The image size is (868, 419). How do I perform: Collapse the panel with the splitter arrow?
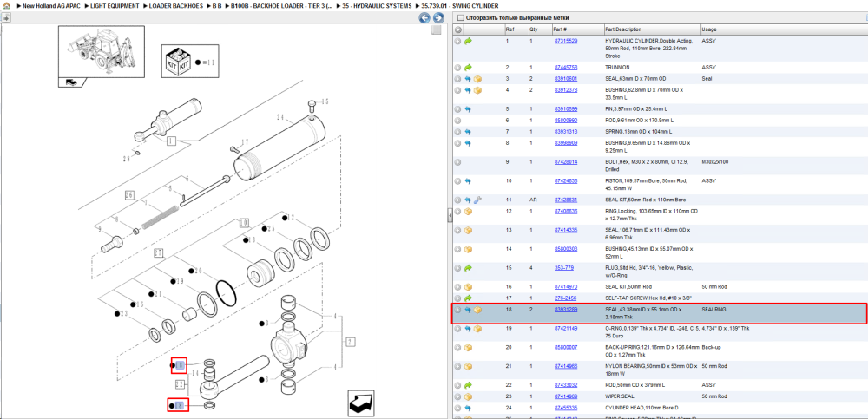[x=450, y=215]
